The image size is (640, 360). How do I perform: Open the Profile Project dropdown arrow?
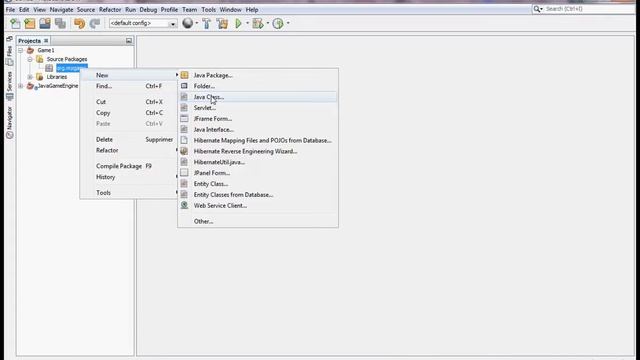pyautogui.click(x=288, y=23)
